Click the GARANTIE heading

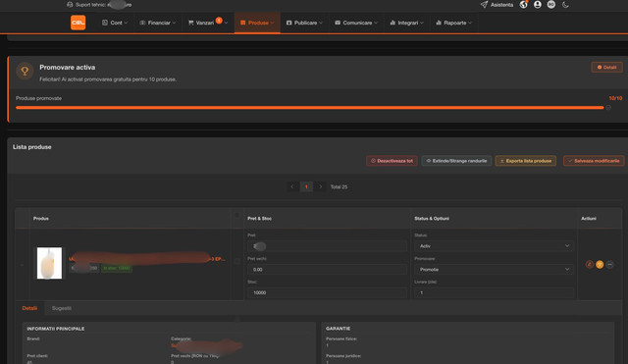click(x=338, y=329)
